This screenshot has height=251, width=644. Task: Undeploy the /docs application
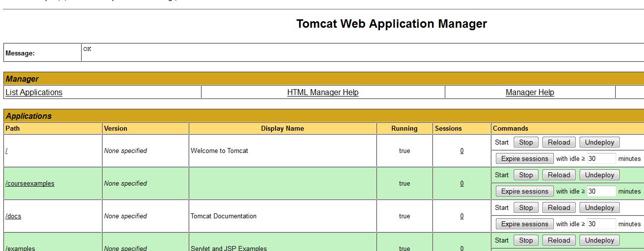point(599,207)
